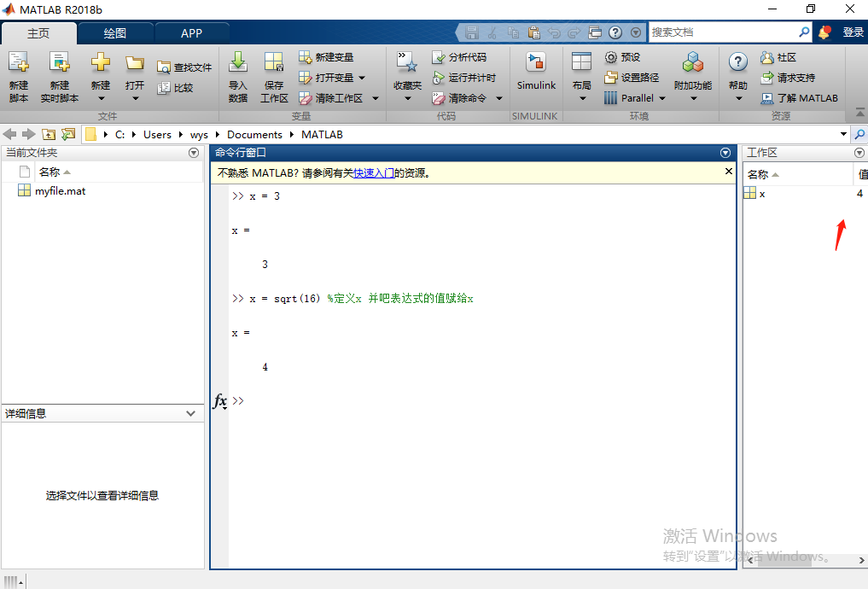This screenshot has height=589, width=868.
Task: Click quick access help question icon
Action: pyautogui.click(x=615, y=32)
